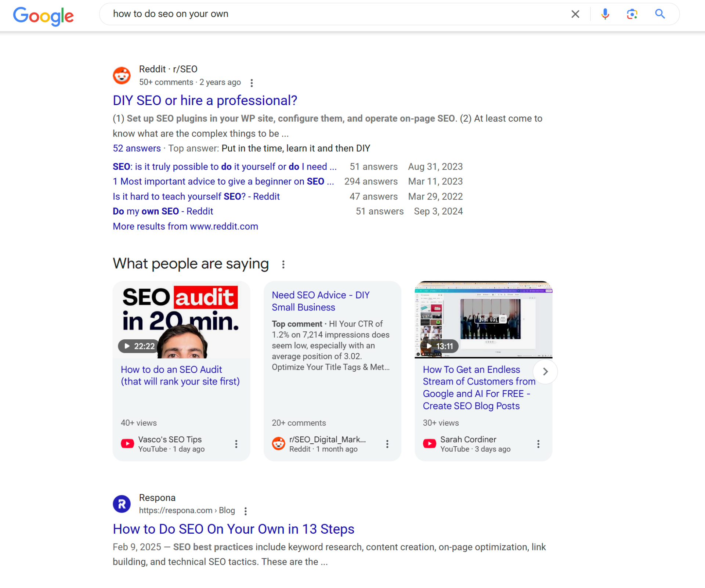
Task: Open 'DIY SEO or hire a professional?' result
Action: tap(205, 100)
